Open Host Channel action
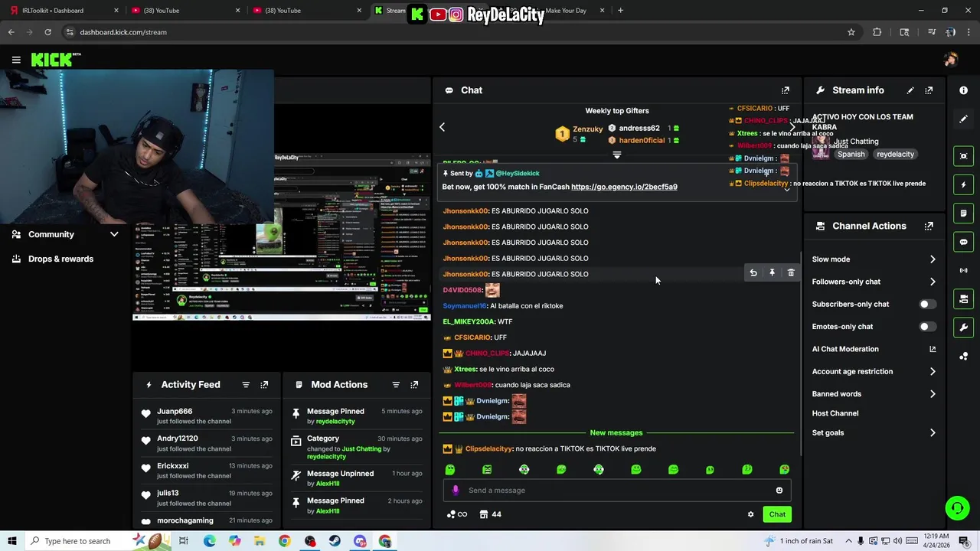The height and width of the screenshot is (551, 980). coord(835,413)
